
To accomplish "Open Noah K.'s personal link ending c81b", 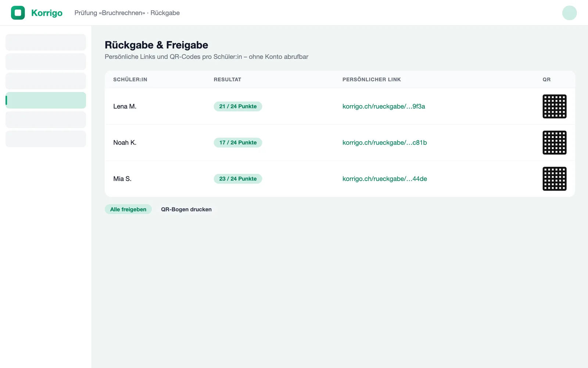I will pos(385,142).
